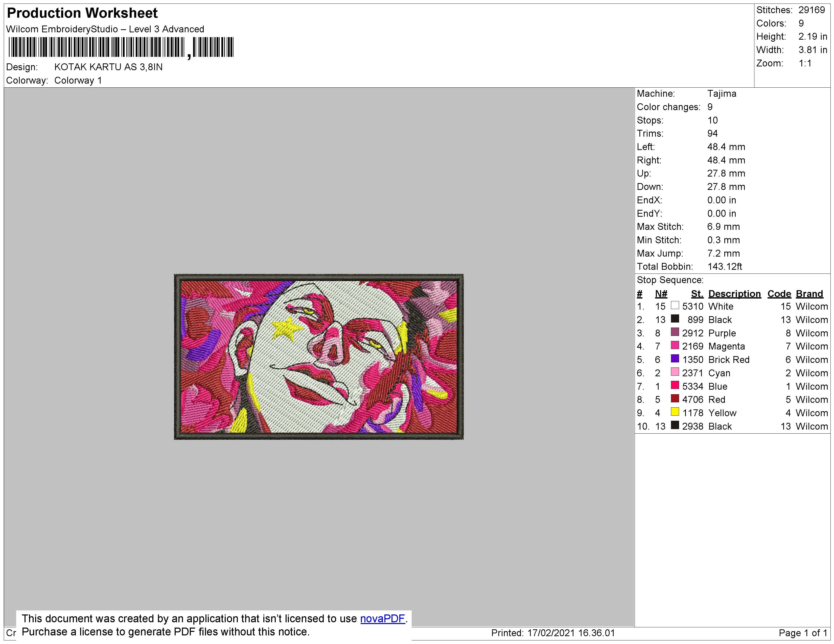Click the 'Stop Sequence:' heading

pos(670,280)
